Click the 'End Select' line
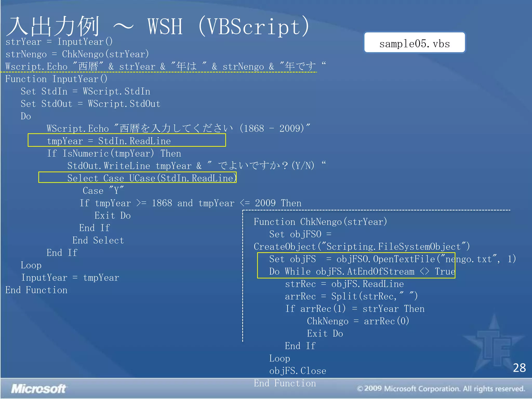The height and width of the screenshot is (399, 532). pyautogui.click(x=98, y=240)
